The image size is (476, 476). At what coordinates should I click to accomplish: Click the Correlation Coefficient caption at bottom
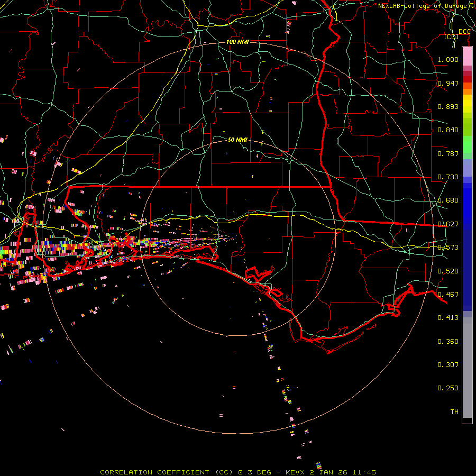pos(237,472)
